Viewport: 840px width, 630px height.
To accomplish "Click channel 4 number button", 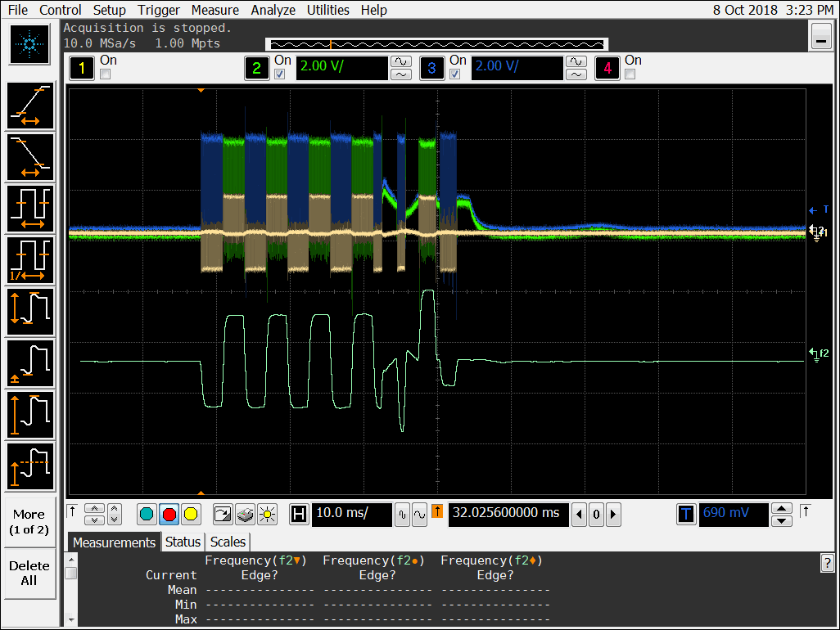I will pyautogui.click(x=607, y=68).
